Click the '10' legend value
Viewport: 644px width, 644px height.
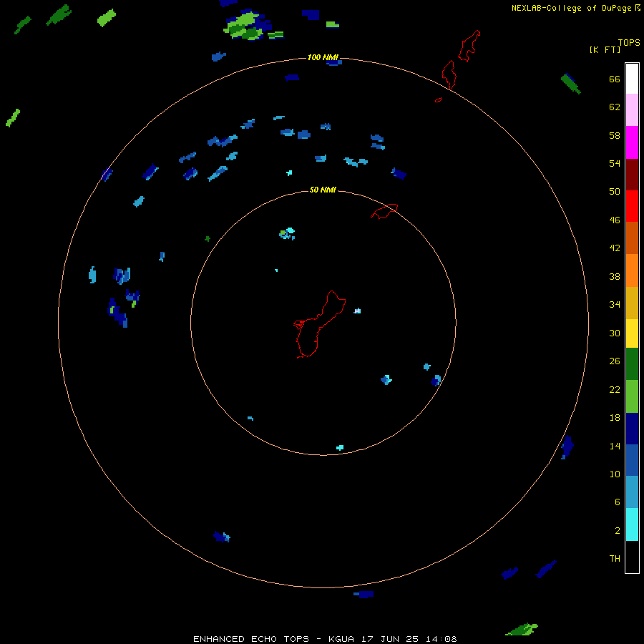point(615,474)
